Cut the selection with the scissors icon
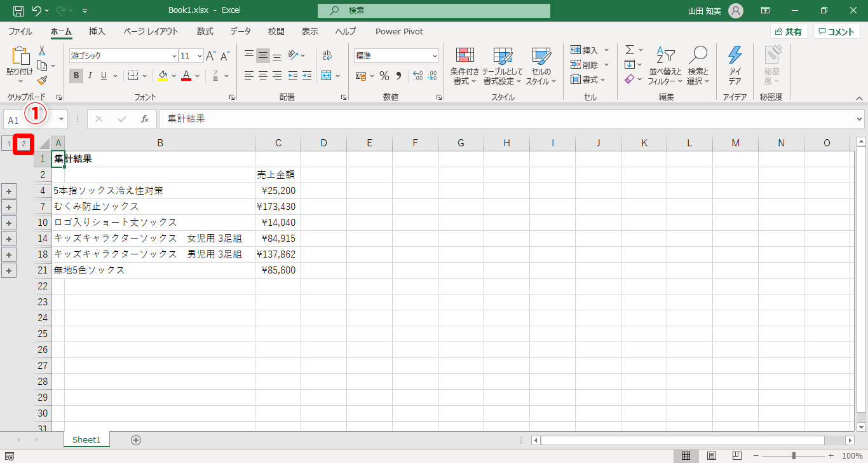This screenshot has height=463, width=868. coord(42,51)
